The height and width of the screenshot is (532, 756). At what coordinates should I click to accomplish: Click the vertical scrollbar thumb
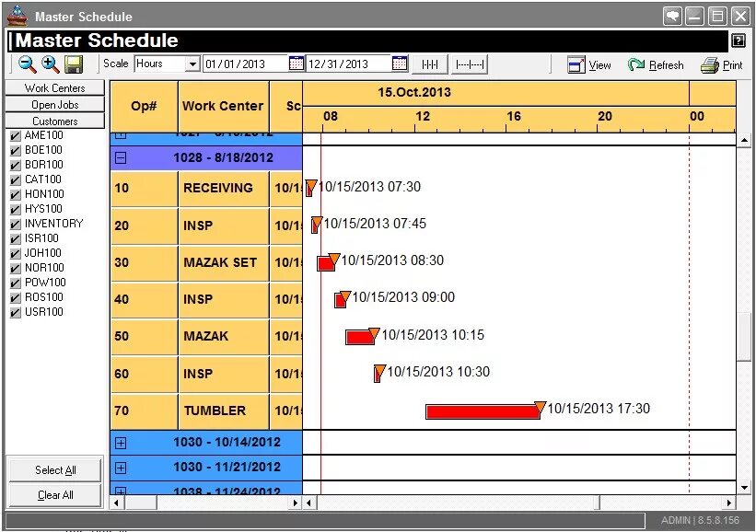(744, 336)
